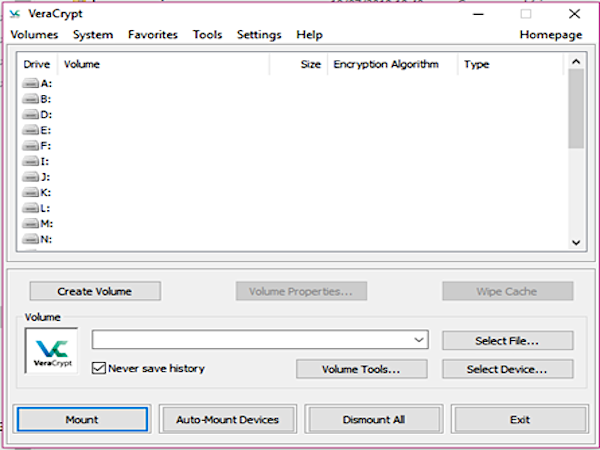The height and width of the screenshot is (450, 600).
Task: Select the A: drive icon
Action: [x=30, y=84]
